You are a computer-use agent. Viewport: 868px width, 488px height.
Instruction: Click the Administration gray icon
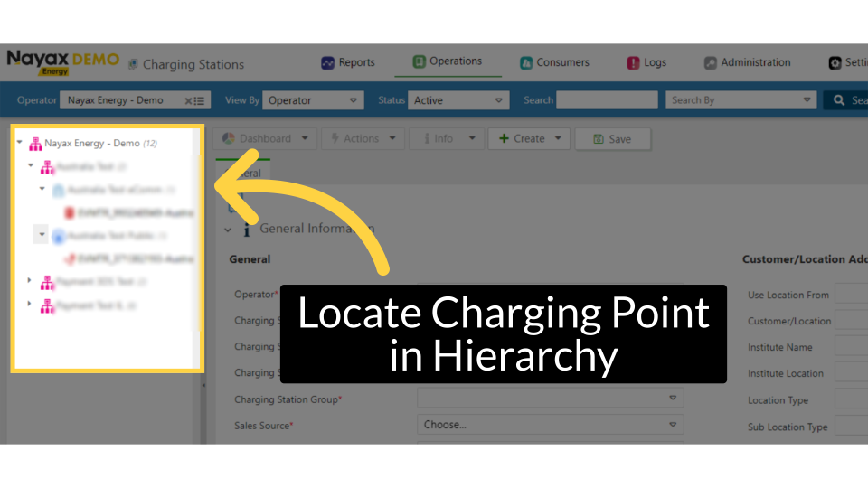711,63
